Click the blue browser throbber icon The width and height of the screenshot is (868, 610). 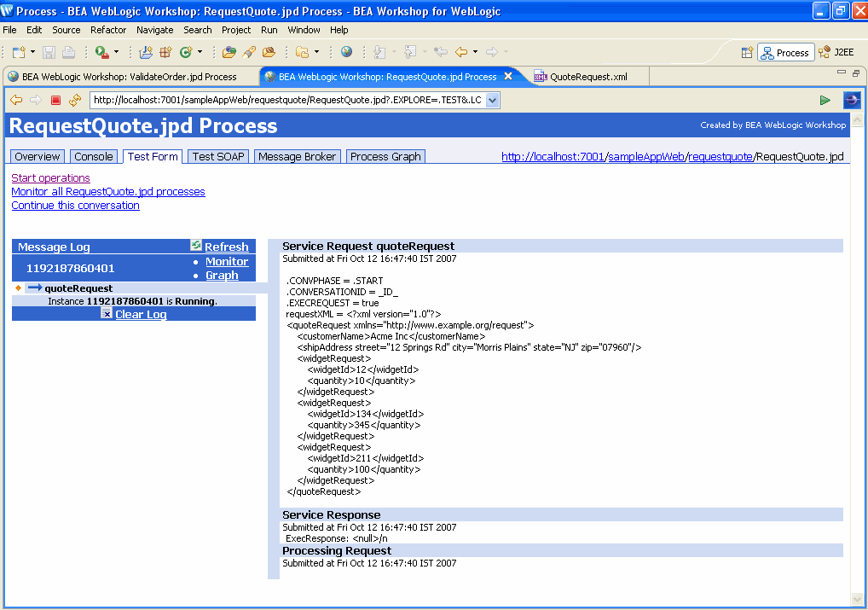click(x=852, y=101)
